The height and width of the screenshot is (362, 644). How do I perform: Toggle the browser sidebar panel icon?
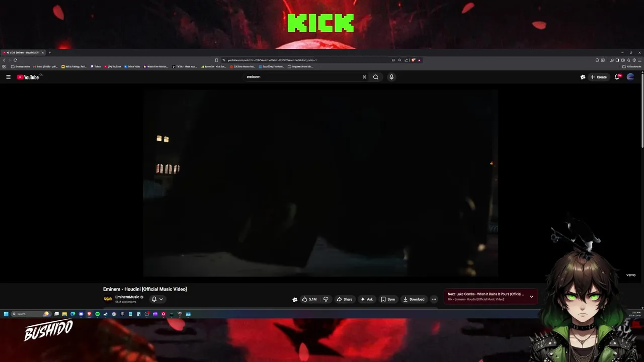[617, 60]
